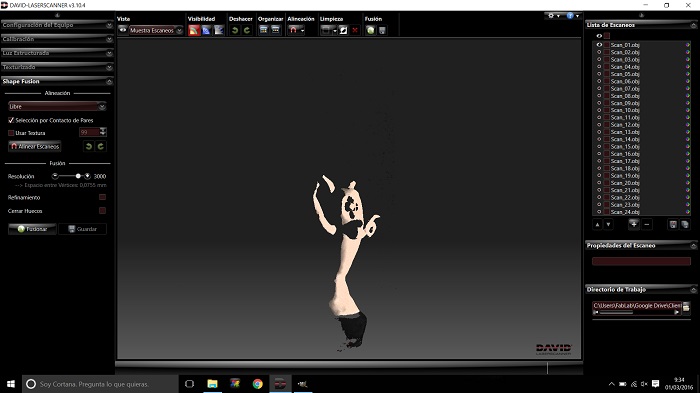Click the Usar Textura value spinner
This screenshot has height=393, width=700.
click(x=103, y=132)
